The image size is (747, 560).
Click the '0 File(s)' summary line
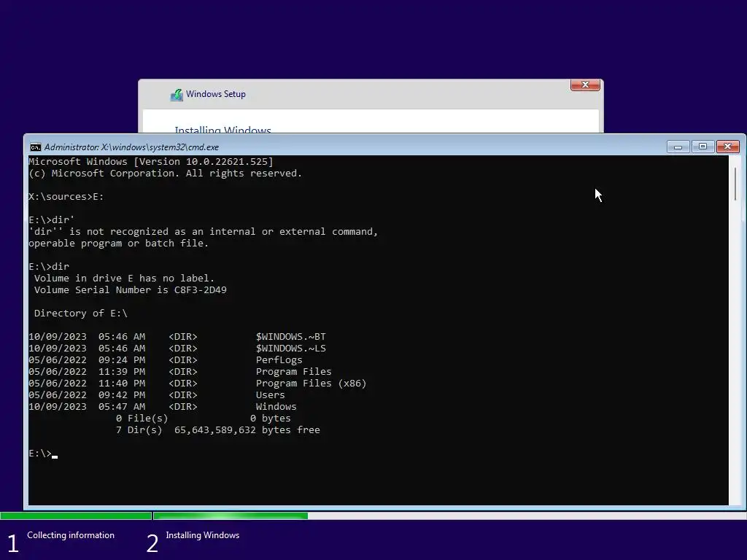point(203,419)
